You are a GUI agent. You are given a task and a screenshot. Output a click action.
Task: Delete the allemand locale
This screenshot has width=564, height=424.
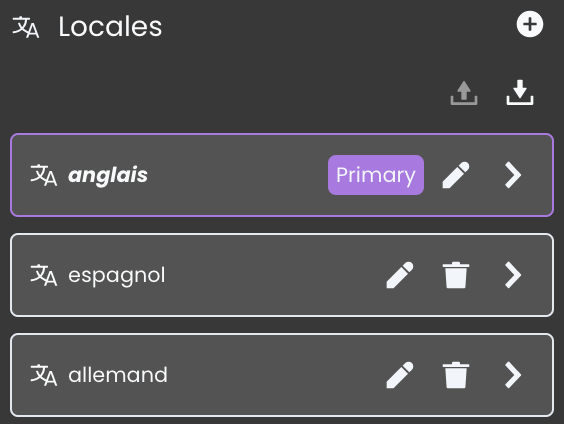(x=456, y=375)
